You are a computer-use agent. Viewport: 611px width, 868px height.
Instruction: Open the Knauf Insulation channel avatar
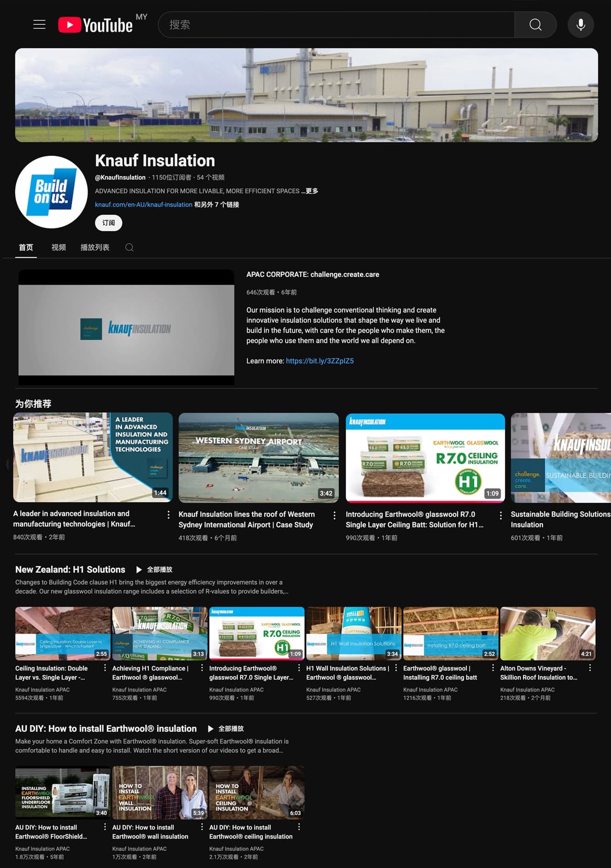[x=51, y=192]
